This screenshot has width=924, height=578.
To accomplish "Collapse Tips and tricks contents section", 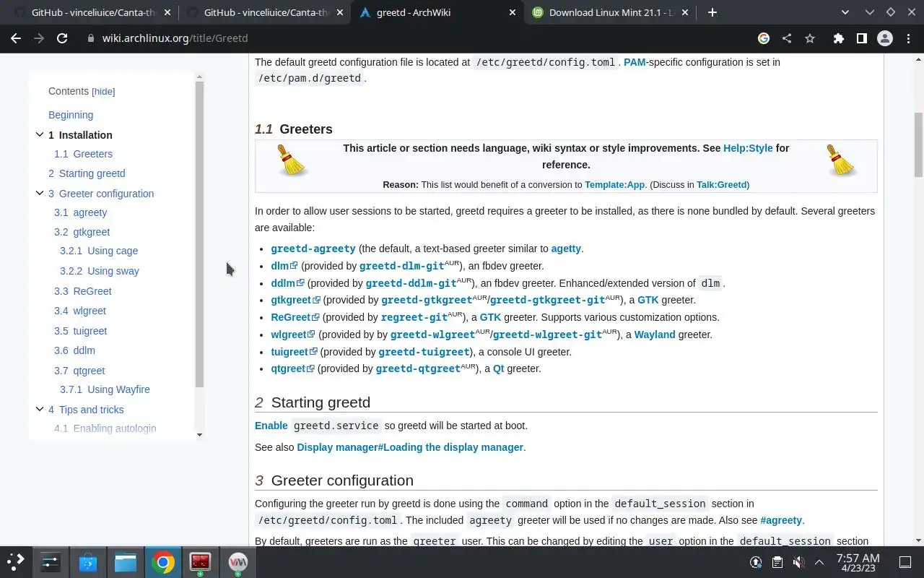I will click(40, 409).
